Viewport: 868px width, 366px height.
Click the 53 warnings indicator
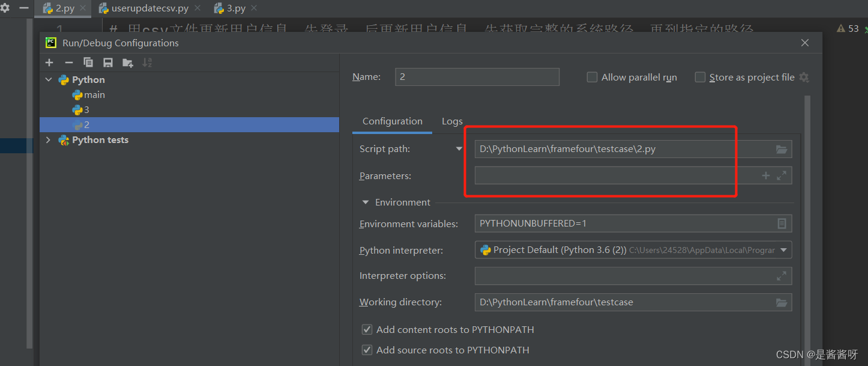(848, 28)
